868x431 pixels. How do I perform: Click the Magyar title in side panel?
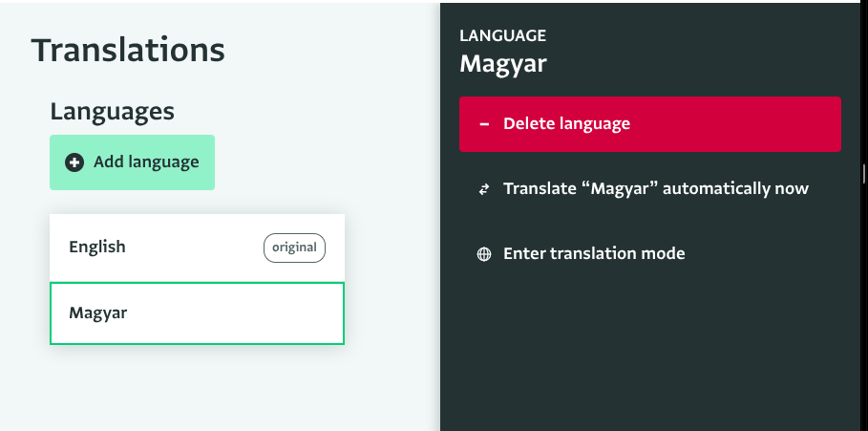click(503, 64)
